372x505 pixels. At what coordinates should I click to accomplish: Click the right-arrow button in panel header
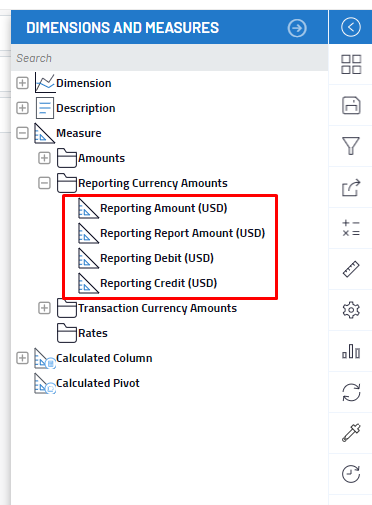(x=297, y=28)
